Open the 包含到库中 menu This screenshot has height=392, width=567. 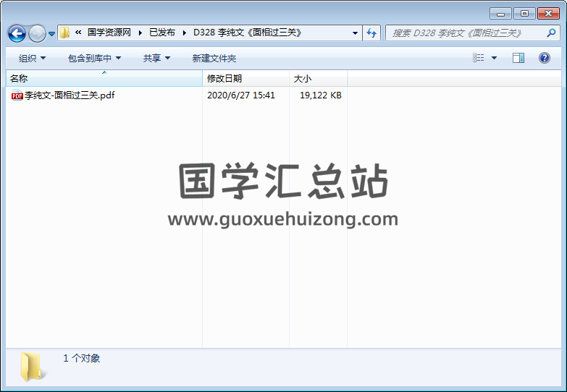pyautogui.click(x=94, y=58)
